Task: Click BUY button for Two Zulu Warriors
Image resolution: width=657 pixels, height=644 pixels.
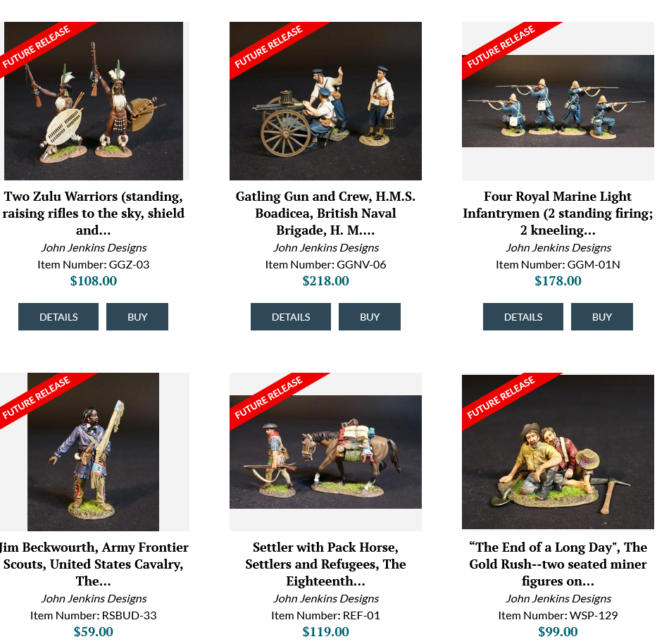Action: click(x=137, y=317)
